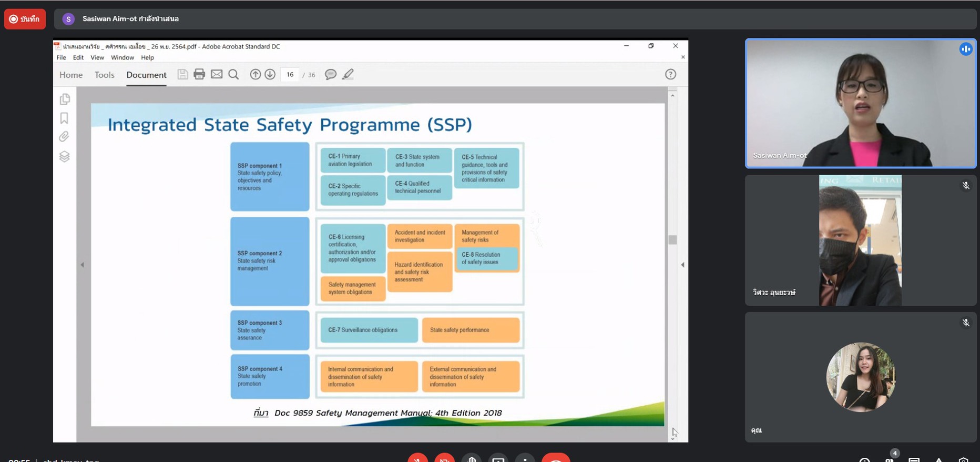Viewport: 980px width, 462px height.
Task: Open the Attachments paperclip panel
Action: [x=64, y=137]
